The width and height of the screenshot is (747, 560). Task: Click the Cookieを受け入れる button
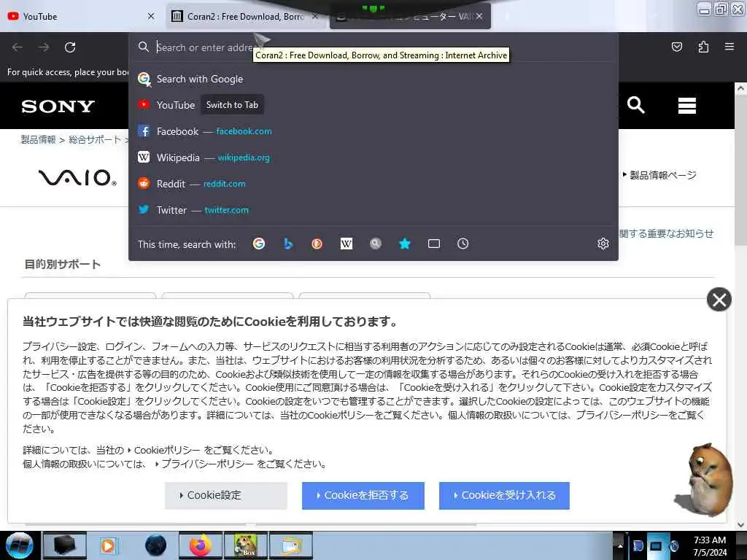click(x=504, y=495)
